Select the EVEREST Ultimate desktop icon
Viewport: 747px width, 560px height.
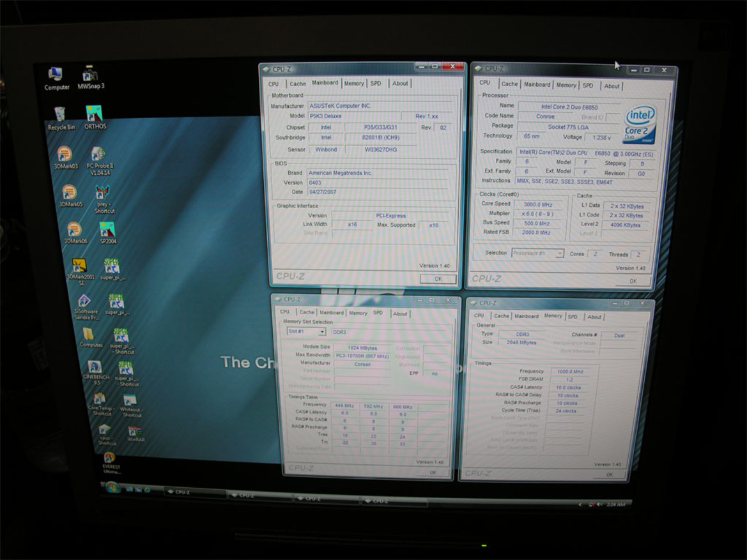(111, 464)
